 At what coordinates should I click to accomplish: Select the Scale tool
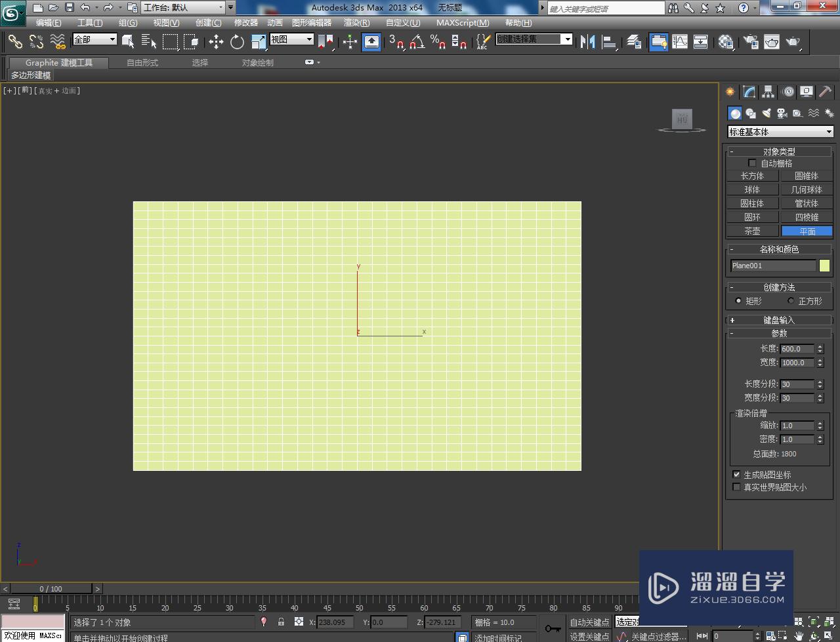[259, 42]
